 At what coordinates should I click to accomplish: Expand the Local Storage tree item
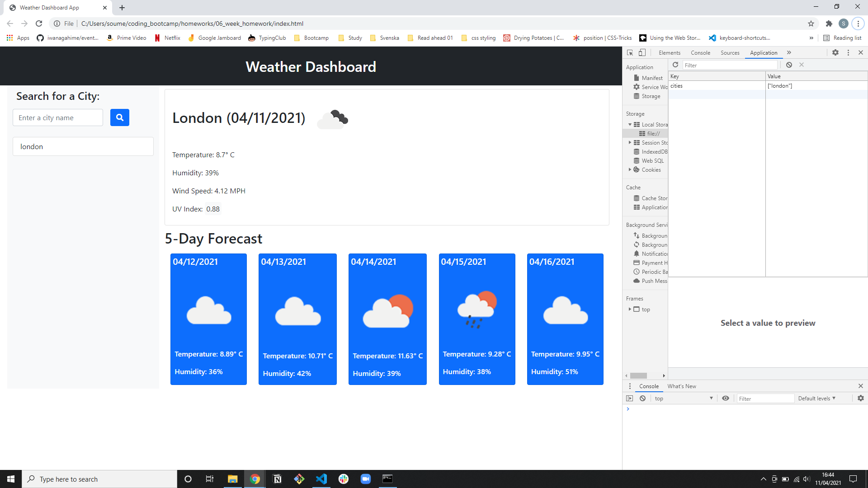tap(630, 124)
